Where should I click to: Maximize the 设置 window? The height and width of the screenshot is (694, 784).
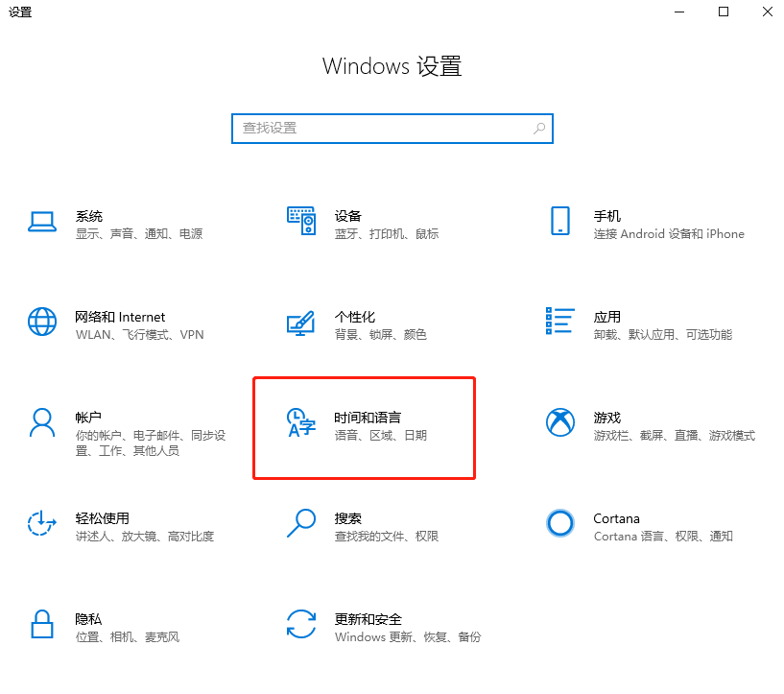click(x=723, y=12)
